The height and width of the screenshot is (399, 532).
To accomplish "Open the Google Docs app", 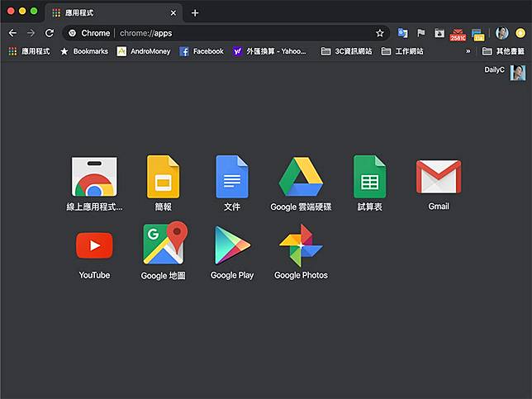I will 232,177.
